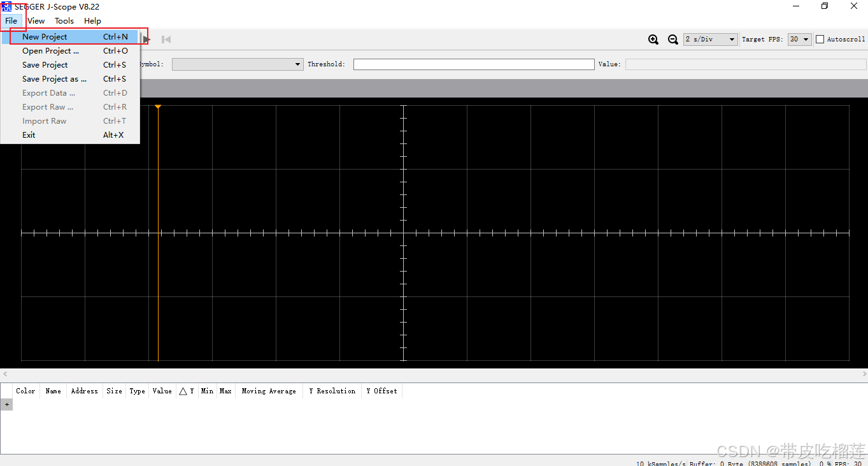Click the Max column header

(x=225, y=391)
